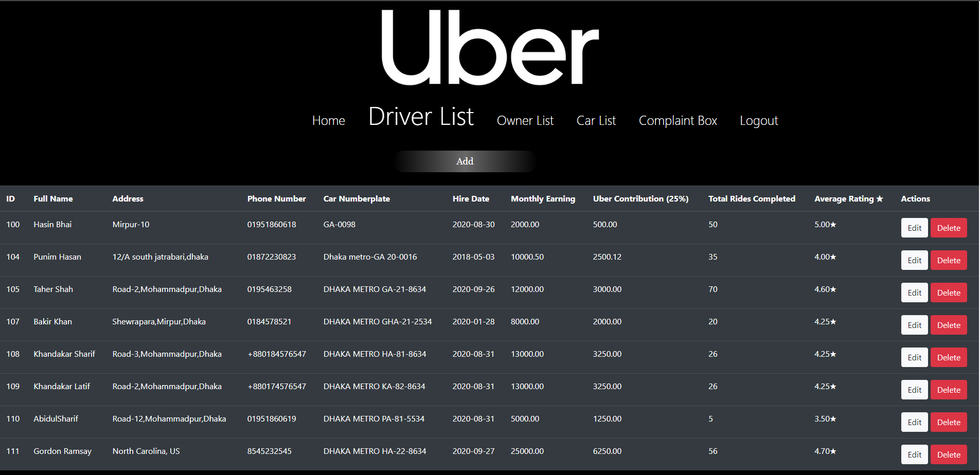Open the Complaint Box

click(x=678, y=120)
